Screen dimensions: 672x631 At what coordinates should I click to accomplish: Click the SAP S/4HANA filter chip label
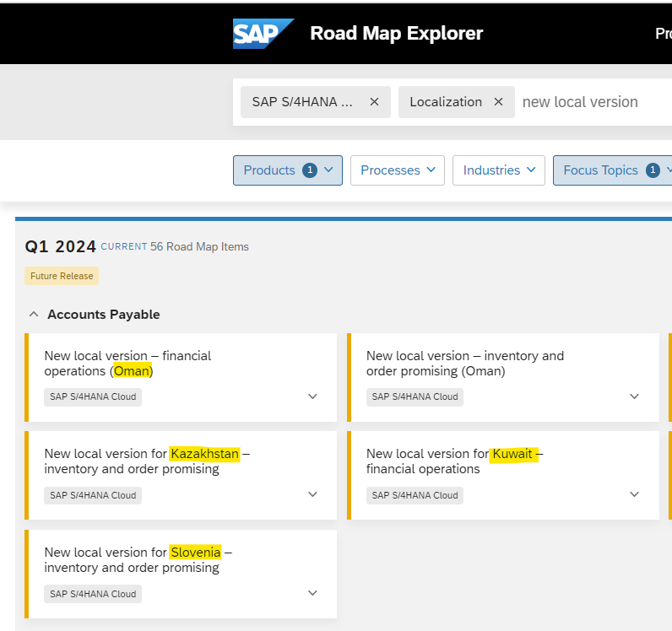302,102
